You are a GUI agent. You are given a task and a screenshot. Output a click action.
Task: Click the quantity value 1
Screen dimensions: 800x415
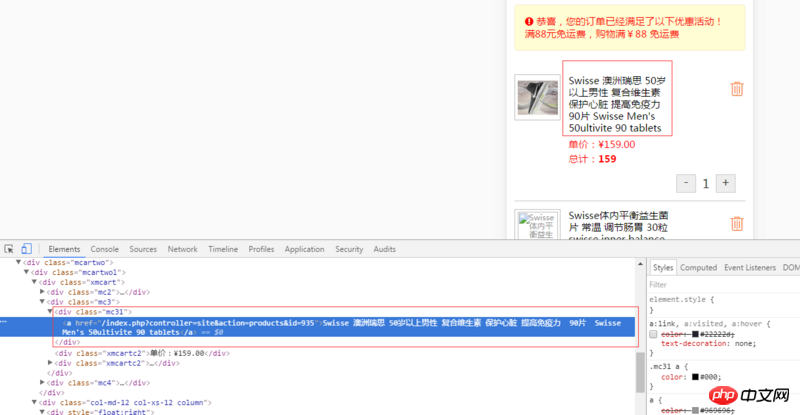pos(706,184)
